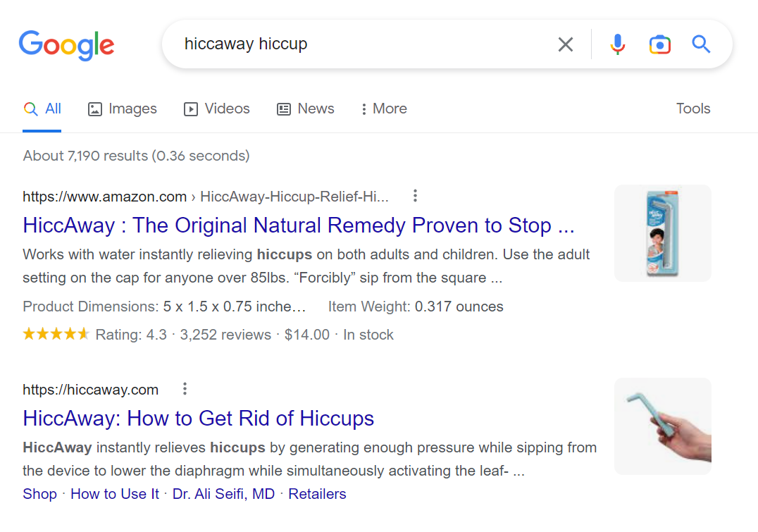Image resolution: width=758 pixels, height=532 pixels.
Task: Click the Shop sitelink under hiccaway.com
Action: click(x=39, y=494)
